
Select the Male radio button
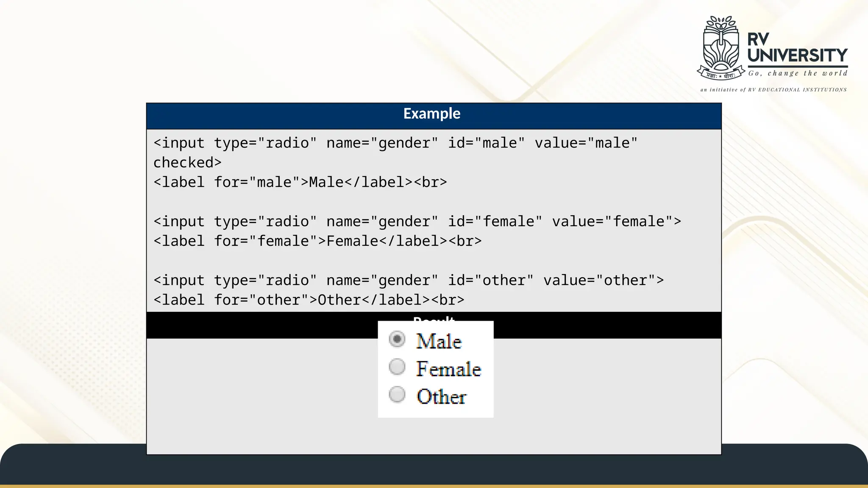click(397, 339)
